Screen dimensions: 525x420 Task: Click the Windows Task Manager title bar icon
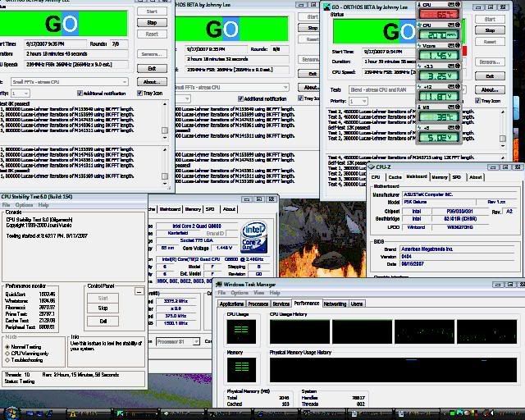[219, 285]
